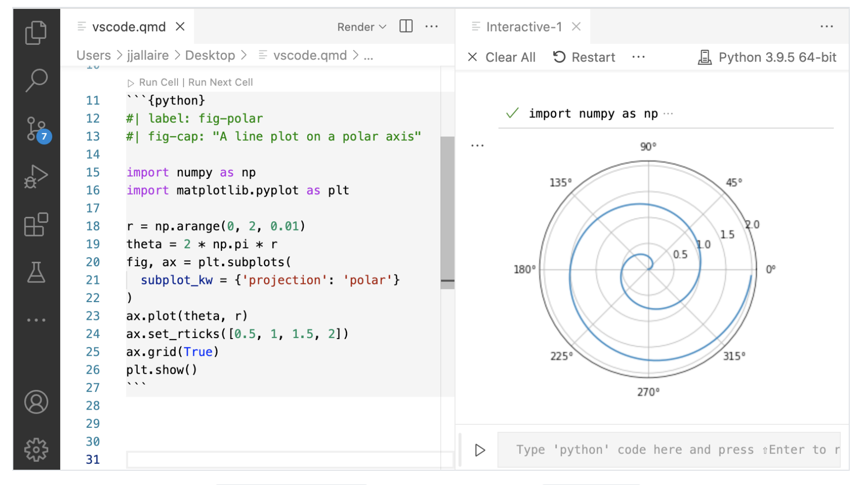The height and width of the screenshot is (485, 868).
Task: Expand collapsed cell output ellipsis beside plot
Action: pos(477,146)
